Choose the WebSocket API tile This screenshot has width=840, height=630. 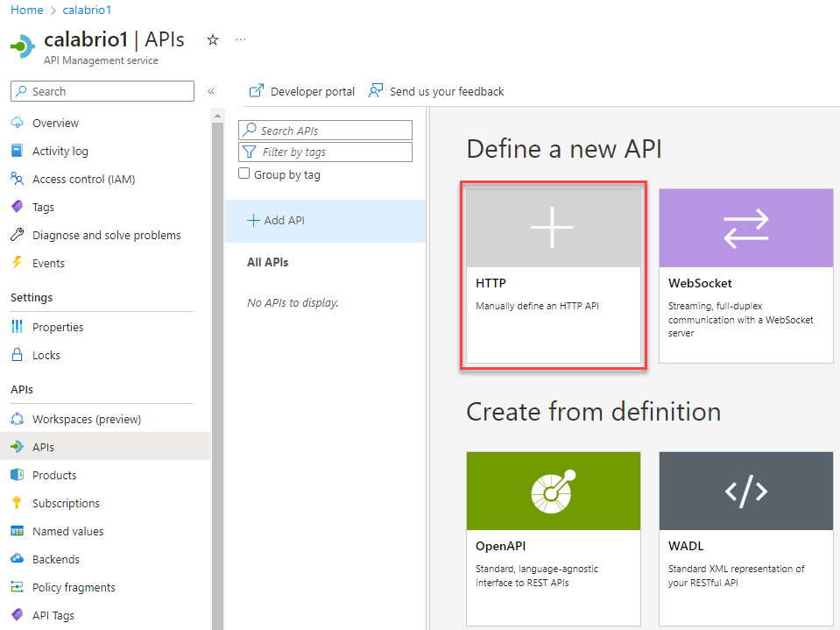point(745,275)
